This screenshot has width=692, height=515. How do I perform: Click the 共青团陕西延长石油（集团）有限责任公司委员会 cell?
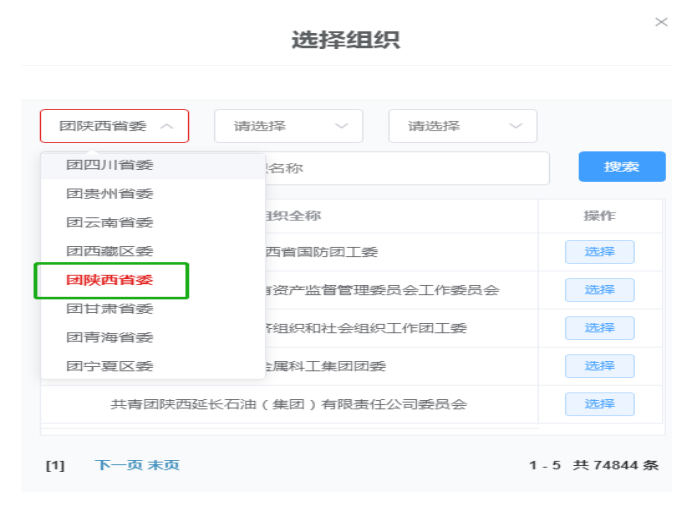(x=289, y=404)
